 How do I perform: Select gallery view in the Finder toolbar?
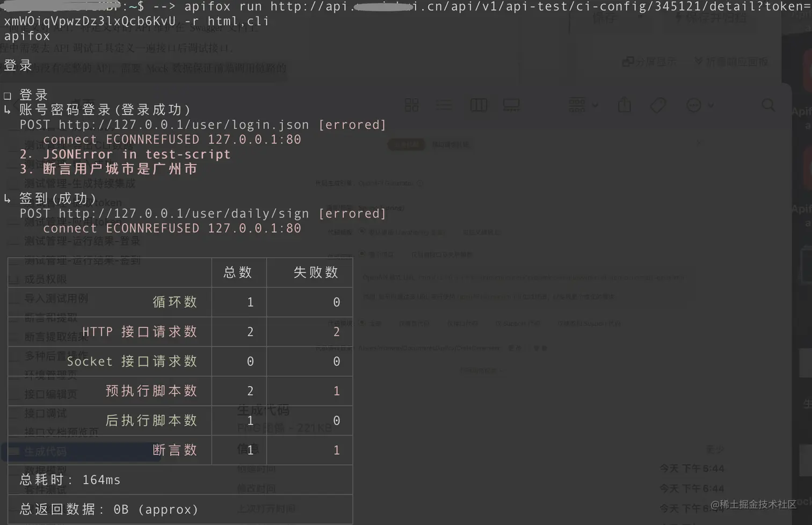(x=511, y=105)
